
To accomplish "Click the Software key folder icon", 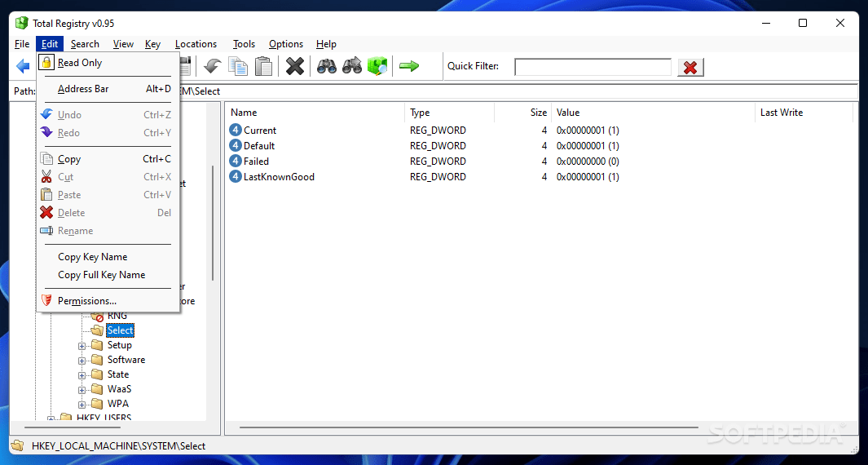I will click(x=98, y=360).
